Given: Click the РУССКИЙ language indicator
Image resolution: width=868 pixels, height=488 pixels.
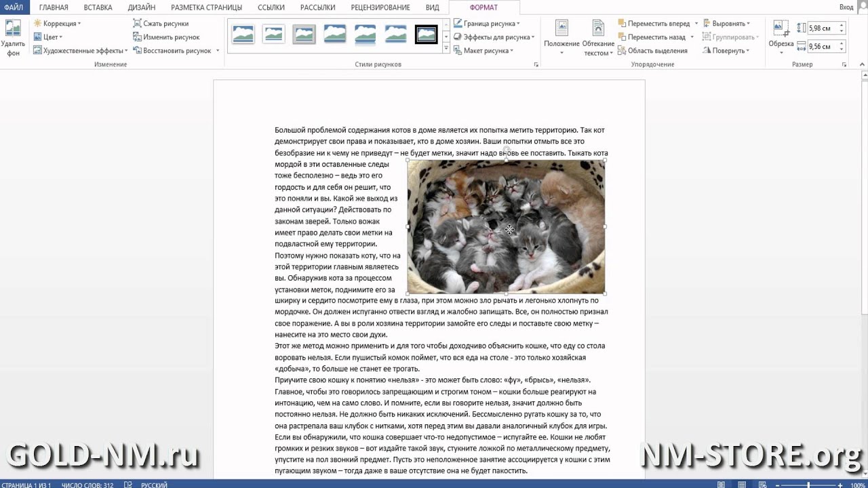Looking at the screenshot, I should 154,485.
